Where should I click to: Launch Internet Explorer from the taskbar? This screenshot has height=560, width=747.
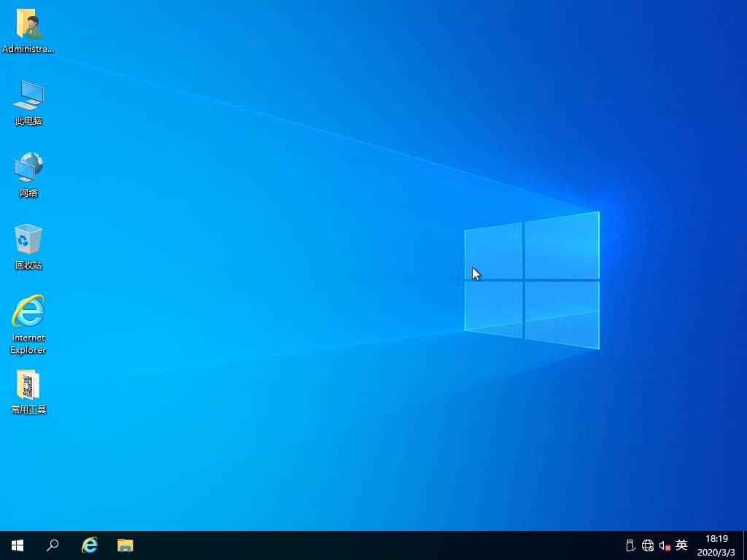pos(89,545)
